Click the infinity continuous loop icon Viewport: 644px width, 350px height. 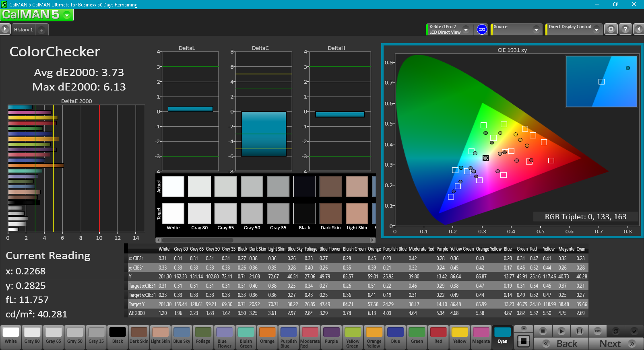click(598, 331)
